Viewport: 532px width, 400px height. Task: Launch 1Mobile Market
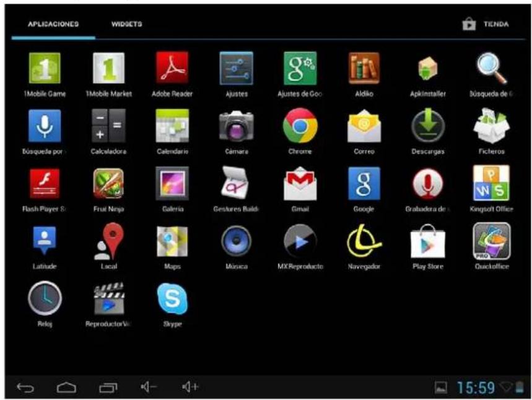point(108,68)
